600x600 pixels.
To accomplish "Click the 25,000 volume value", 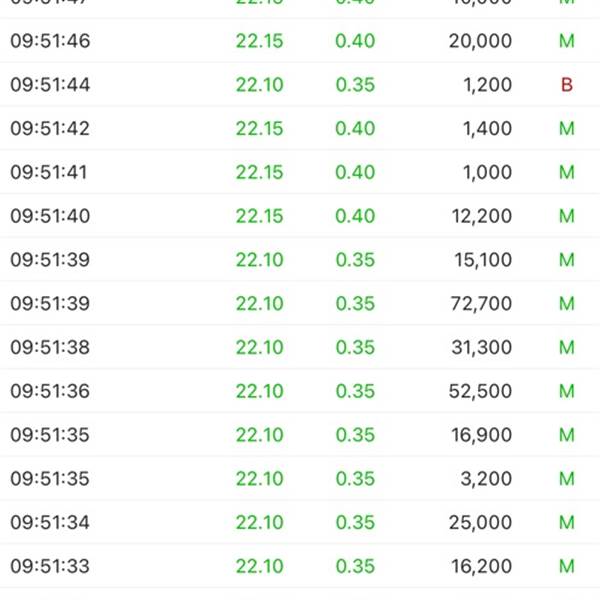I will pyautogui.click(x=480, y=523).
